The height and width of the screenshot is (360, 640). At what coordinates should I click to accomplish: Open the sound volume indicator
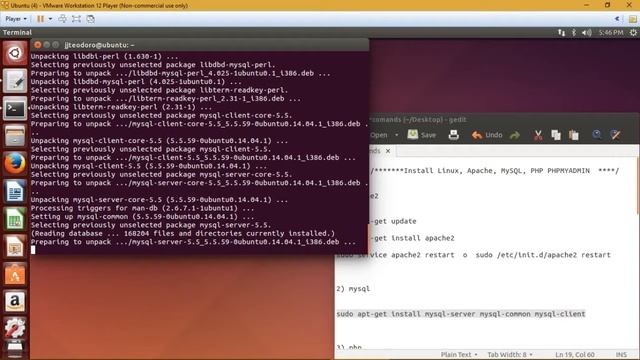point(587,33)
